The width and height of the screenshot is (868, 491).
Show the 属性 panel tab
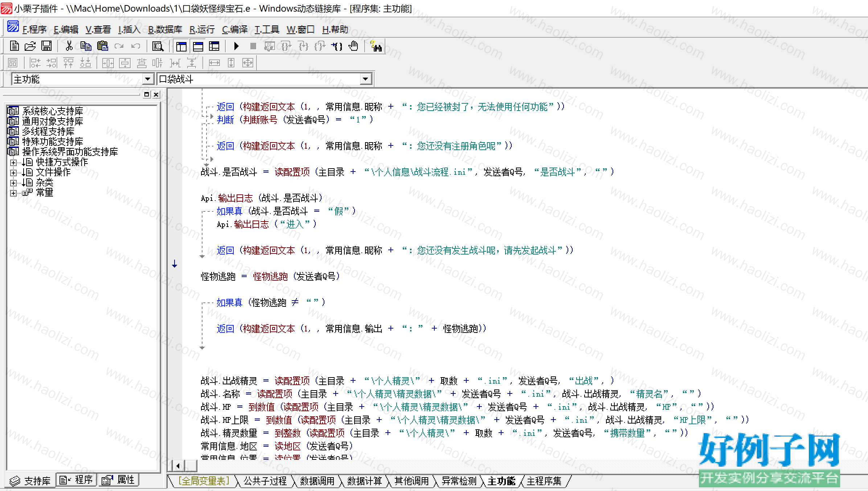(119, 480)
